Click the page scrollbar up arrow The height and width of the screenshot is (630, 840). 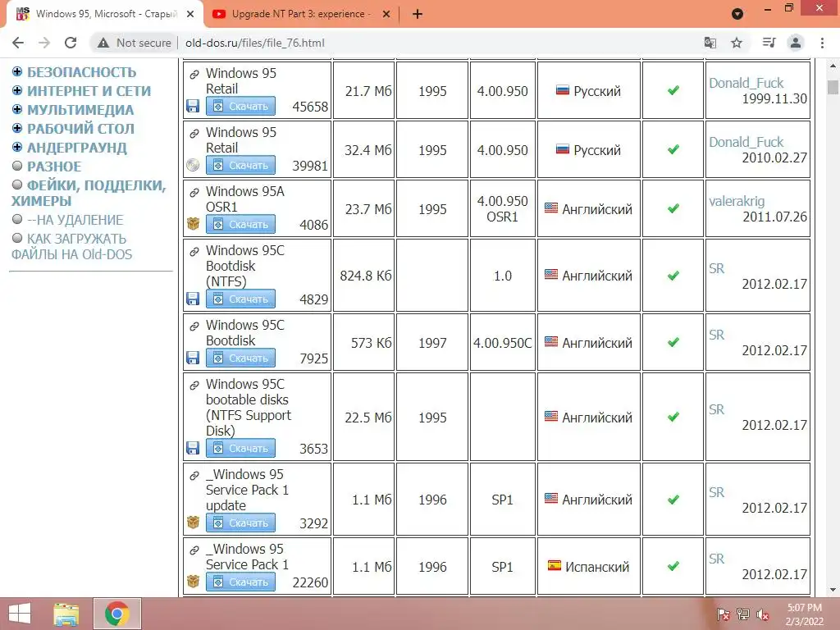click(x=833, y=66)
